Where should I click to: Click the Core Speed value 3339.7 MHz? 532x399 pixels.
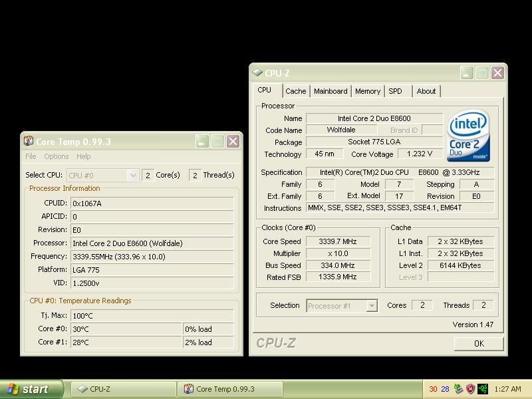[338, 241]
